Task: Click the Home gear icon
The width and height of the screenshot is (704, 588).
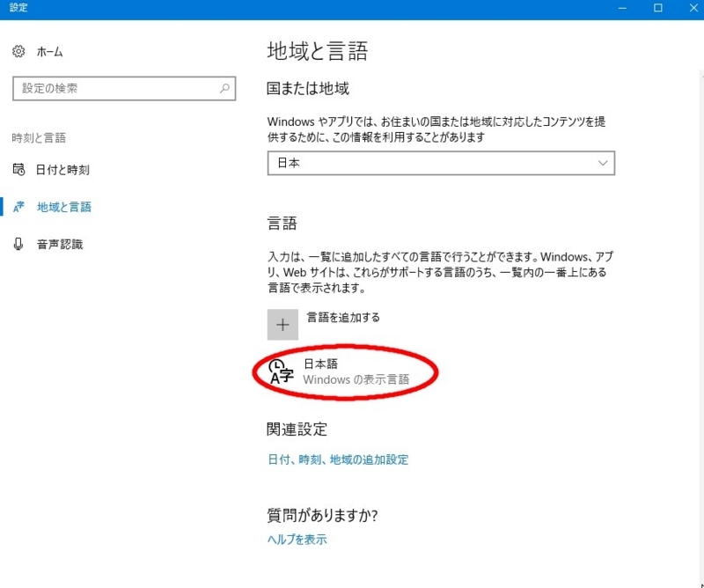Action: pyautogui.click(x=18, y=52)
